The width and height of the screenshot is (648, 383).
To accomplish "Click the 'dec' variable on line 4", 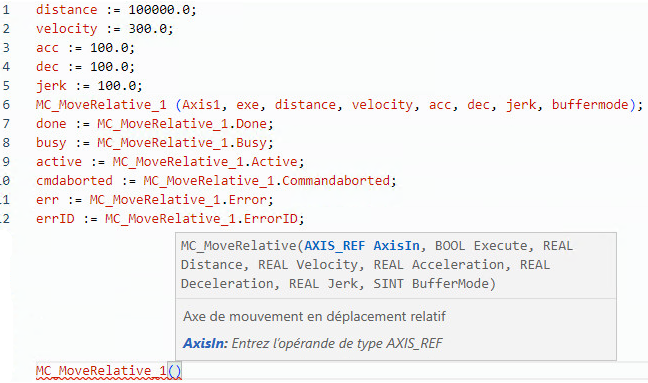I will click(48, 67).
